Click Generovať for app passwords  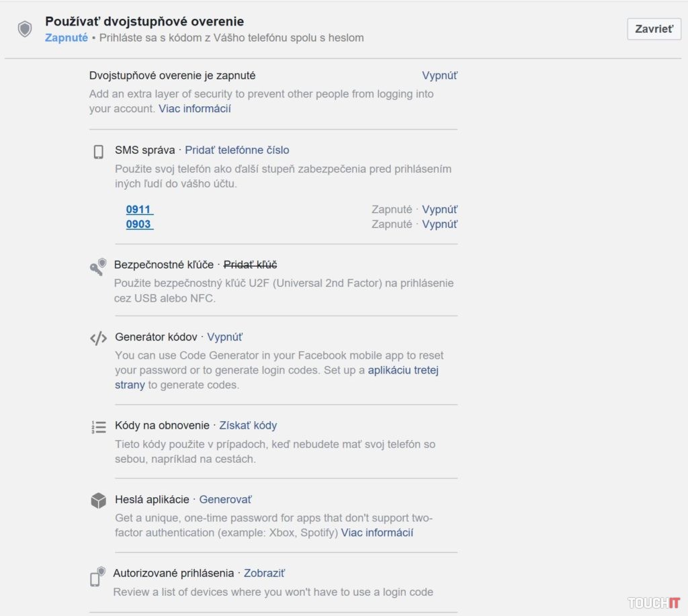[x=225, y=500]
